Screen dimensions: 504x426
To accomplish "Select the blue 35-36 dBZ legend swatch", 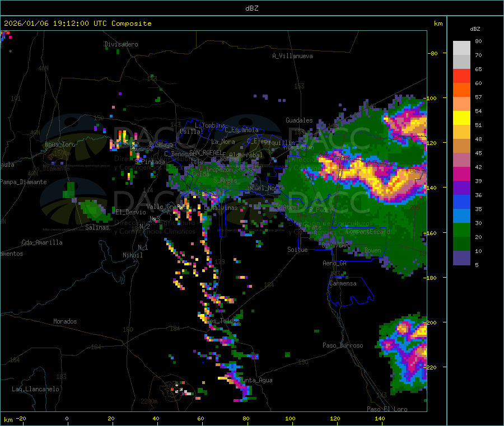I will [461, 202].
